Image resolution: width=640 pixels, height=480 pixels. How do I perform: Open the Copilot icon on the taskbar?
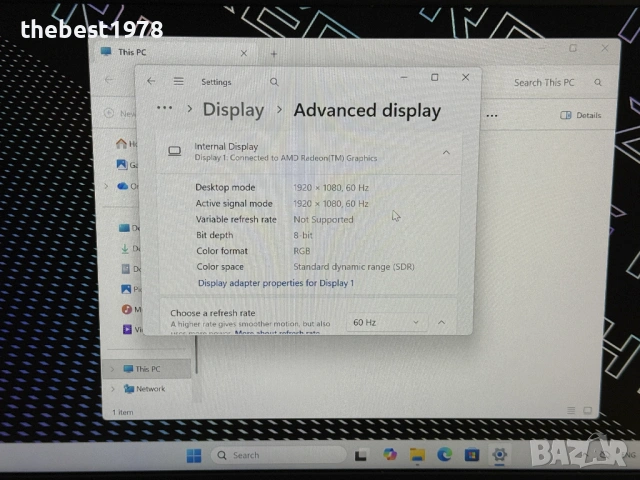390,455
